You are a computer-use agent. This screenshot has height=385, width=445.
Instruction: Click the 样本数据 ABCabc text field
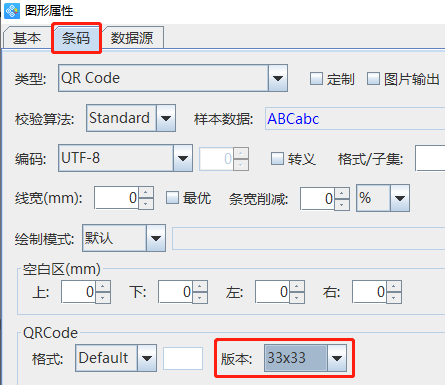coord(355,118)
